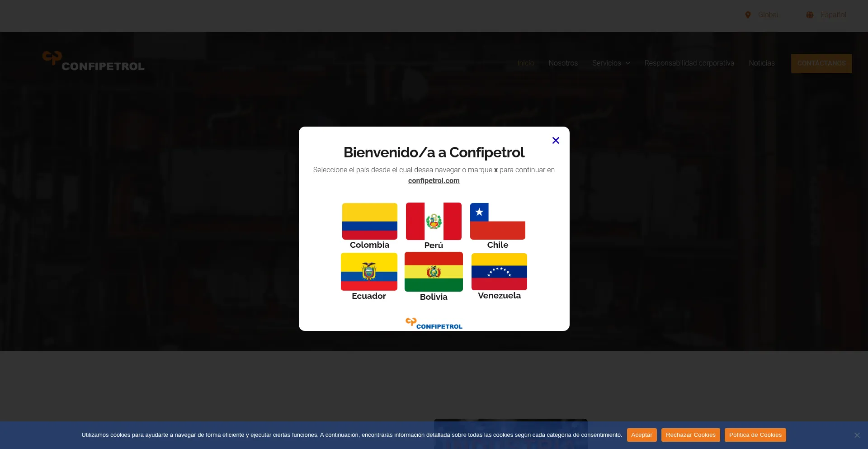The width and height of the screenshot is (868, 449).
Task: Expand the Servicios menu chevron
Action: click(628, 63)
